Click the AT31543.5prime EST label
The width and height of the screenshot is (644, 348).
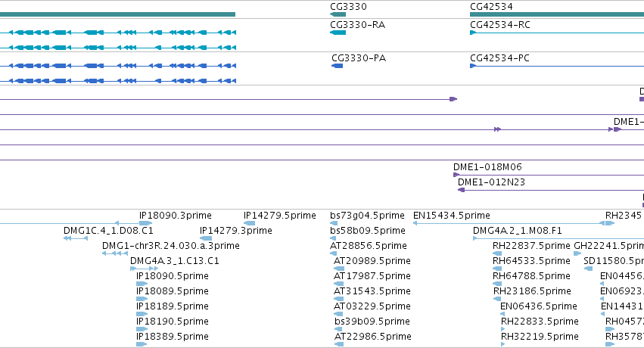372,291
